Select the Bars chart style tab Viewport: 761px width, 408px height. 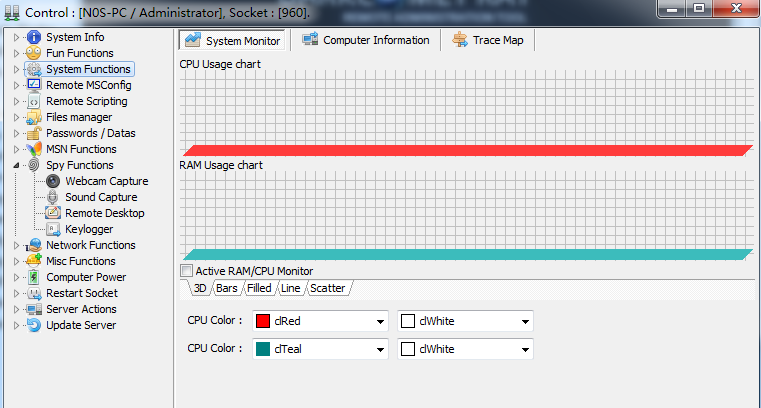227,288
